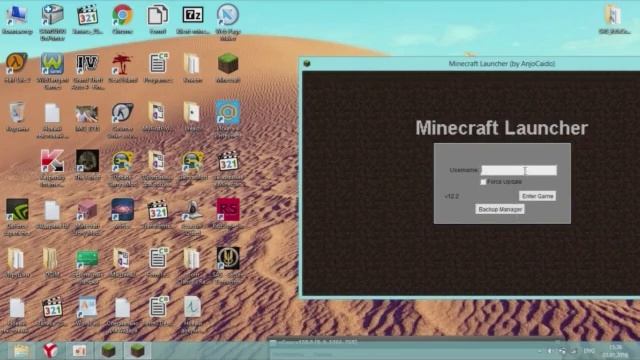Launch Google Chrome from the desktop
Viewport: 640px width, 360px height.
[122, 15]
